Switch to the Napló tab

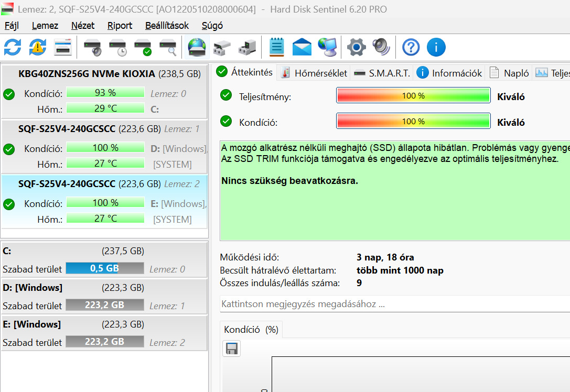point(509,73)
